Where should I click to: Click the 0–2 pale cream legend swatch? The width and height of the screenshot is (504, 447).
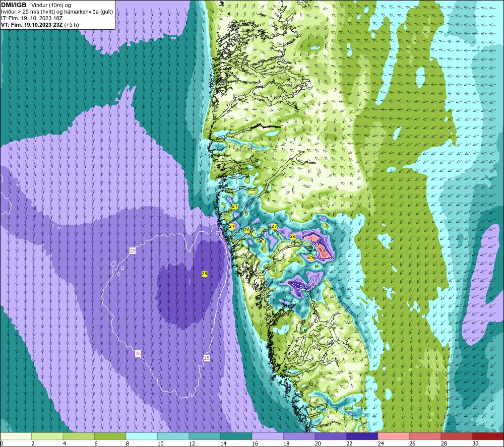[16, 436]
